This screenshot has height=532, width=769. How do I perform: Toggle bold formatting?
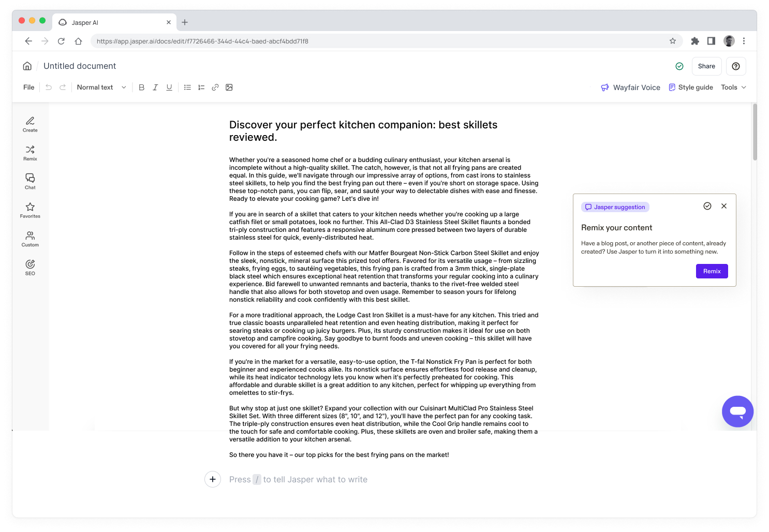tap(141, 87)
